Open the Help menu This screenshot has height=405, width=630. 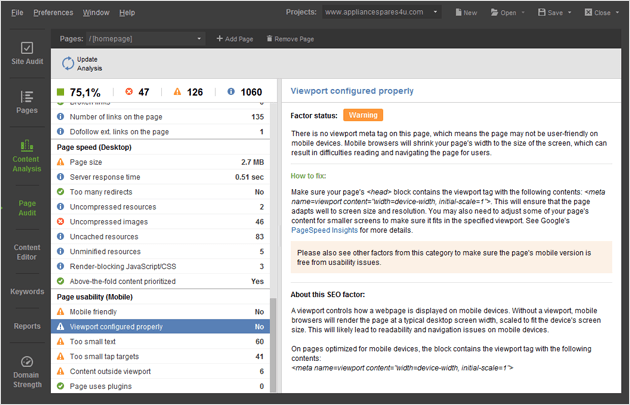click(127, 12)
